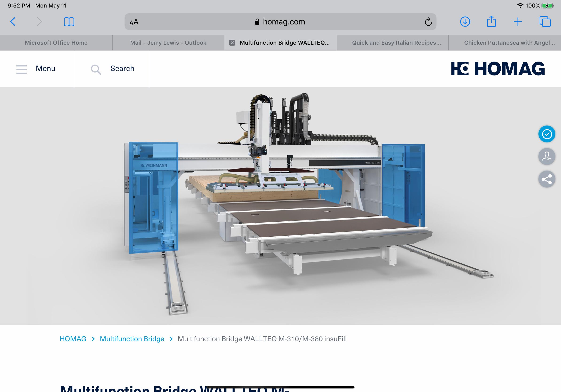The width and height of the screenshot is (561, 392).
Task: Switch to Microsoft Office Home tab
Action: click(56, 43)
